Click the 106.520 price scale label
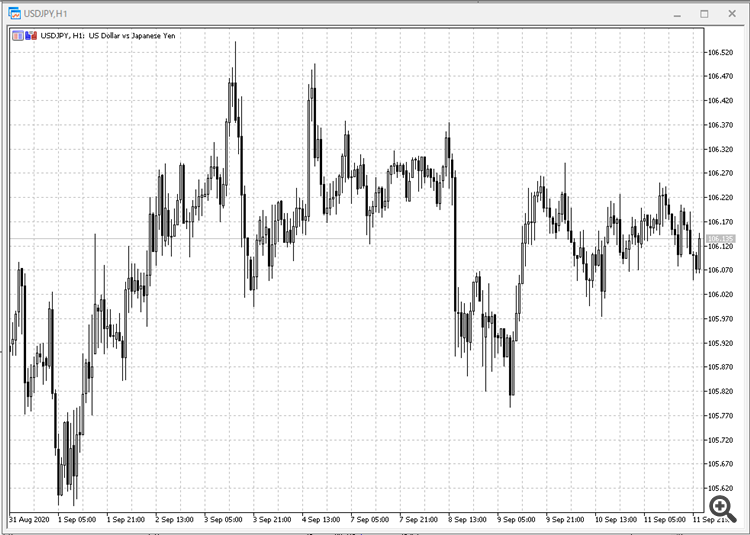 tap(720, 52)
